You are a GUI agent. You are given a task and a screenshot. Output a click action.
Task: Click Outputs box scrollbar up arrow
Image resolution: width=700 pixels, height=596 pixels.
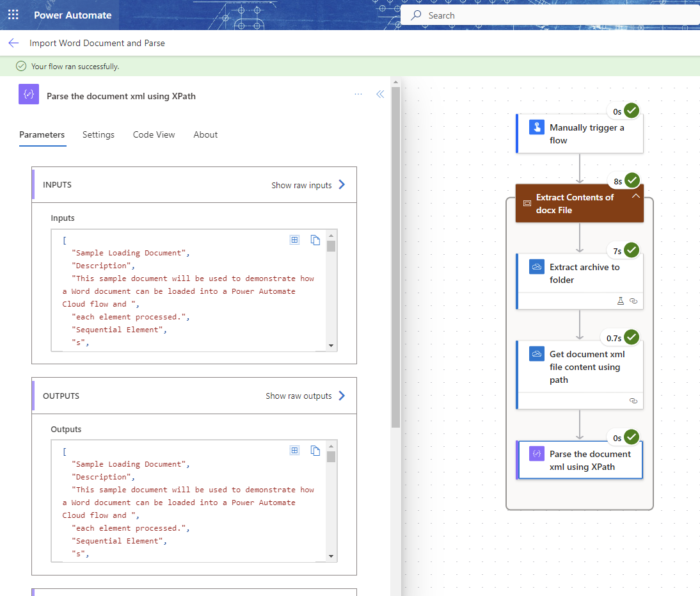[x=331, y=446]
